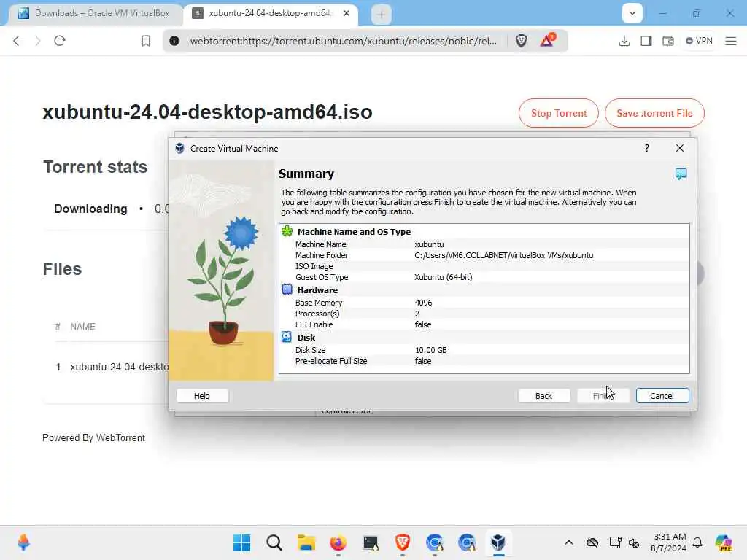Image resolution: width=747 pixels, height=560 pixels.
Task: Reload the page with the refresh icon
Action: 60,41
